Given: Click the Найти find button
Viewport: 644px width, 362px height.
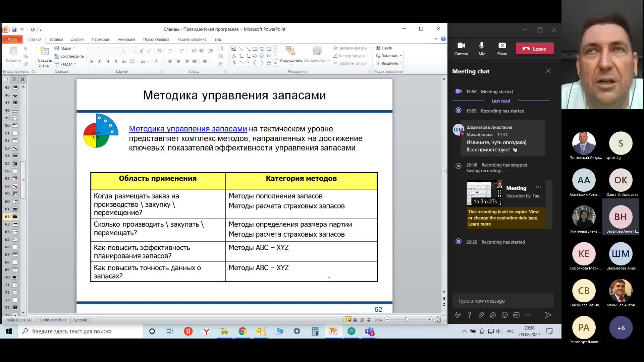Looking at the screenshot, I should (384, 48).
